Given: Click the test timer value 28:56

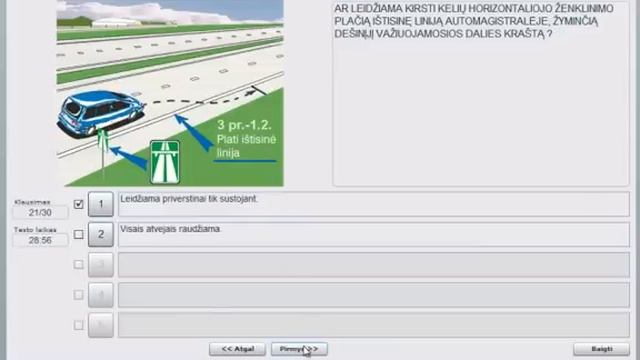Looking at the screenshot, I should pyautogui.click(x=40, y=240).
